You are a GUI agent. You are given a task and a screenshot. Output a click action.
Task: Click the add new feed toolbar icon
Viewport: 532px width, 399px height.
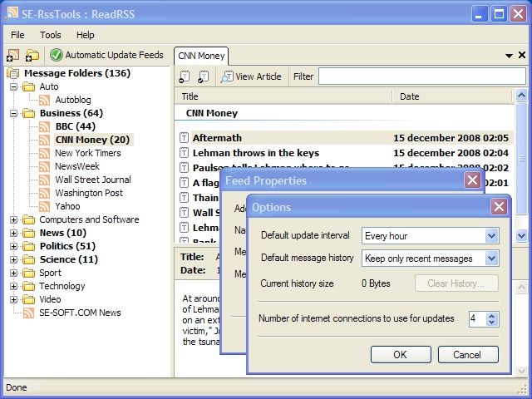click(13, 55)
